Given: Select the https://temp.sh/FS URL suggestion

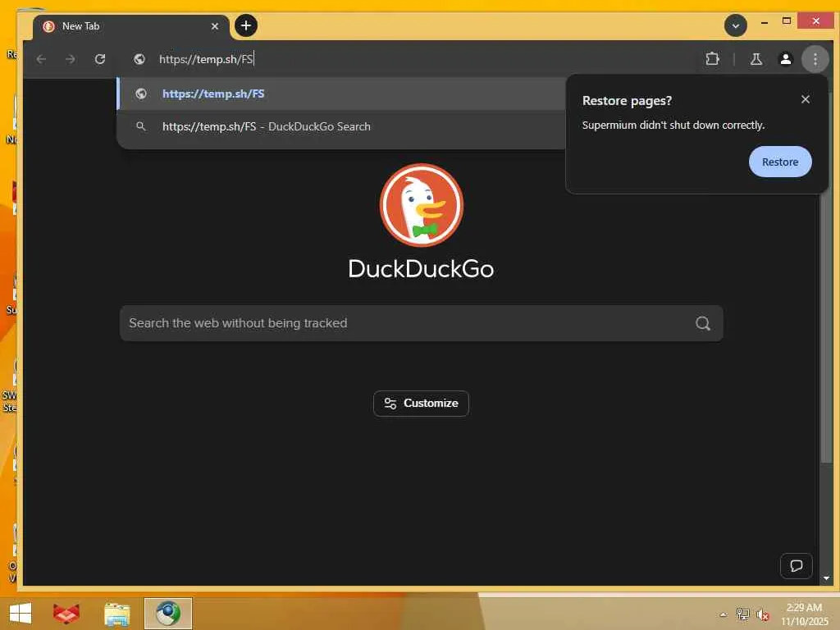Looking at the screenshot, I should coord(341,94).
